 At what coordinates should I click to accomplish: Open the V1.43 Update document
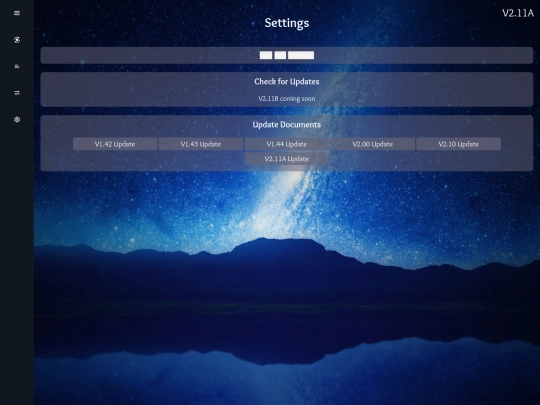click(x=201, y=144)
